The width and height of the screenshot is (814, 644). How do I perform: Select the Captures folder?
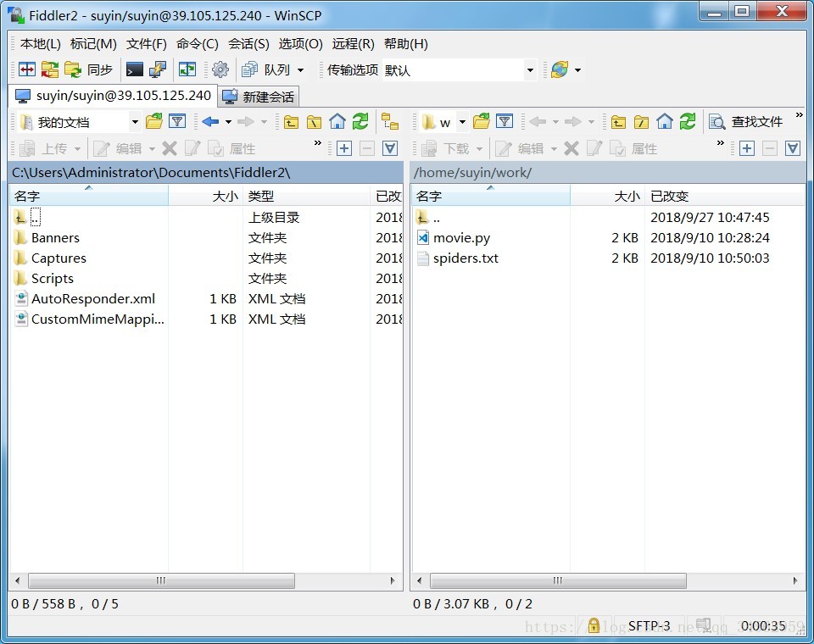click(x=59, y=258)
